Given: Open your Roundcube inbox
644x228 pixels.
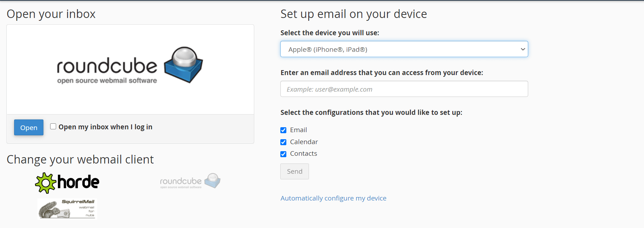Looking at the screenshot, I should click(x=29, y=127).
